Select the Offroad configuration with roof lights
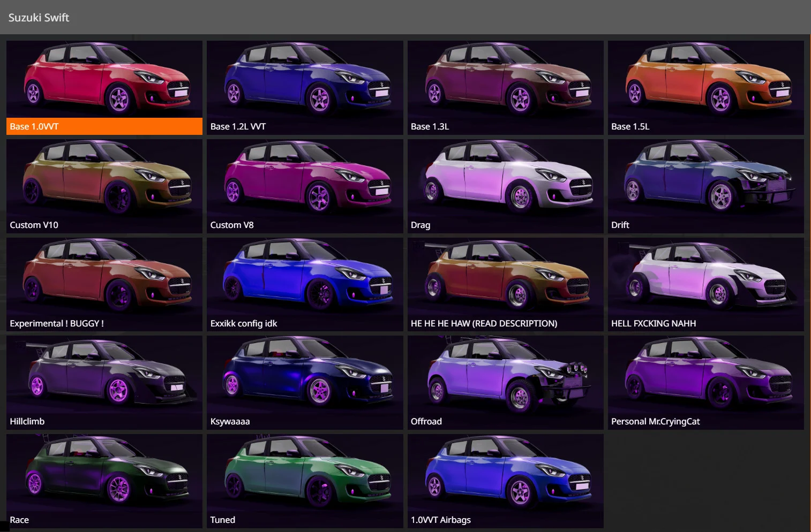Screen dimensions: 811x532 [x=505, y=376]
